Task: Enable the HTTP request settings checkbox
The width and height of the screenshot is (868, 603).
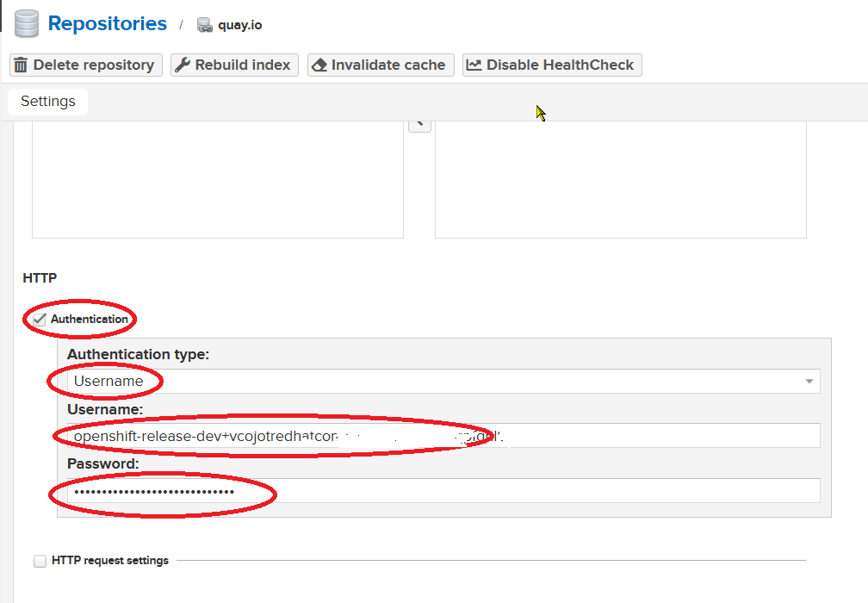Action: tap(40, 561)
